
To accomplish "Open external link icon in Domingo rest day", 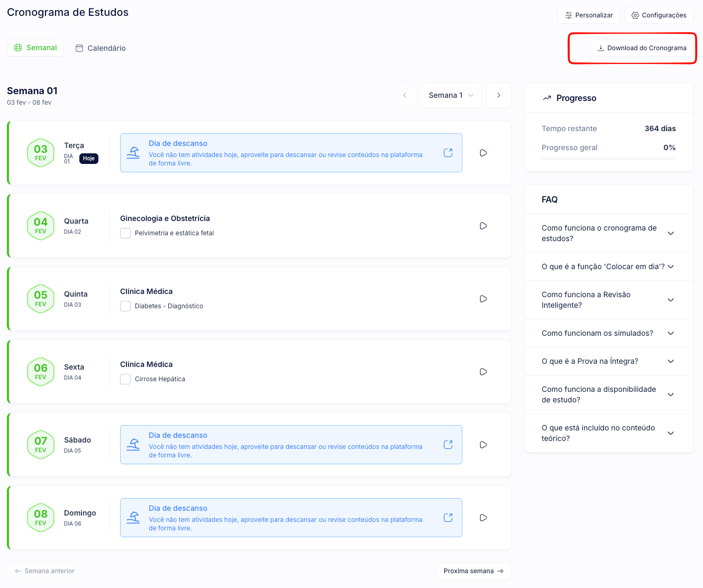I will 448,518.
